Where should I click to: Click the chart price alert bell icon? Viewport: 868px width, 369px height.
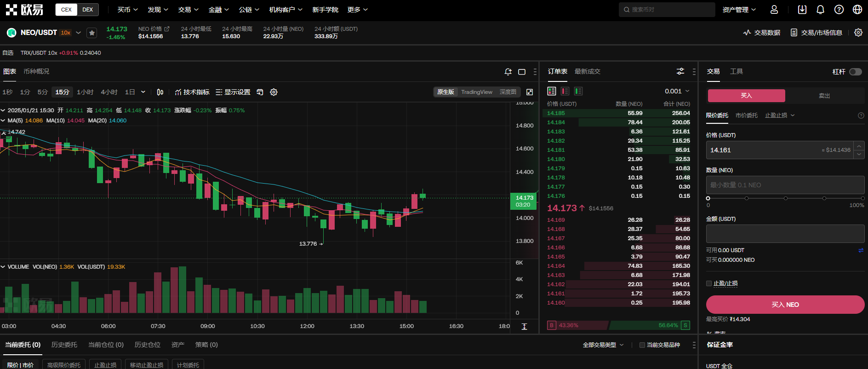[508, 72]
